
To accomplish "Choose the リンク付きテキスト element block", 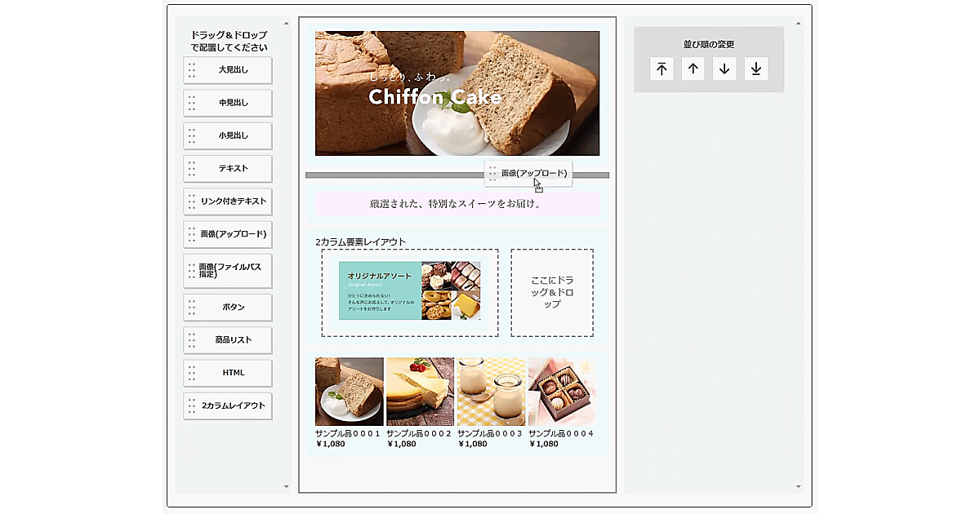I will (x=228, y=201).
